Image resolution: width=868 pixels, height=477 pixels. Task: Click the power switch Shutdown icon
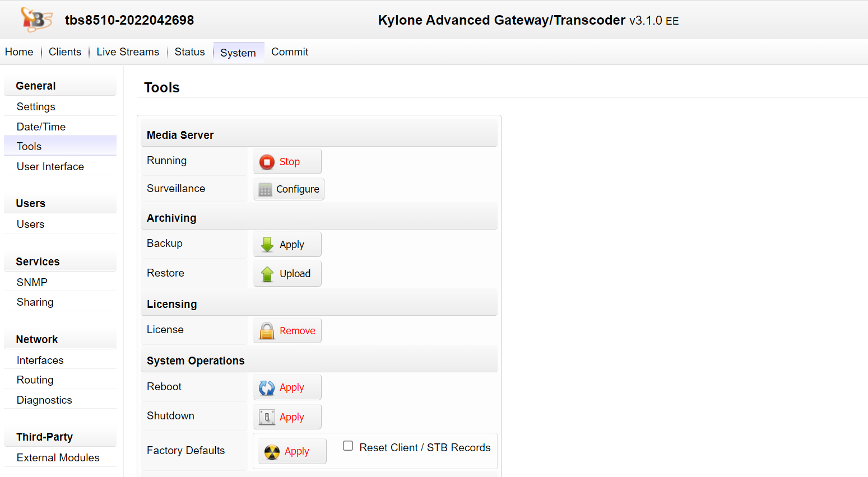click(x=267, y=417)
